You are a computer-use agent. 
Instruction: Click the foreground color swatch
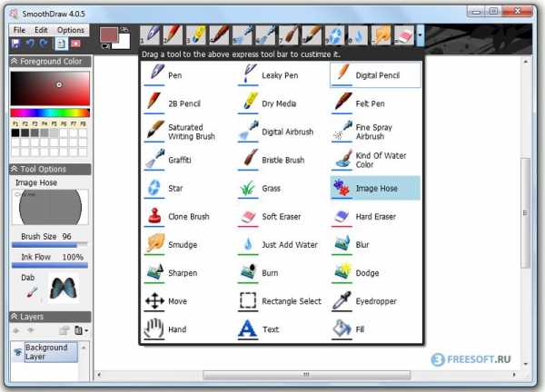tap(109, 35)
